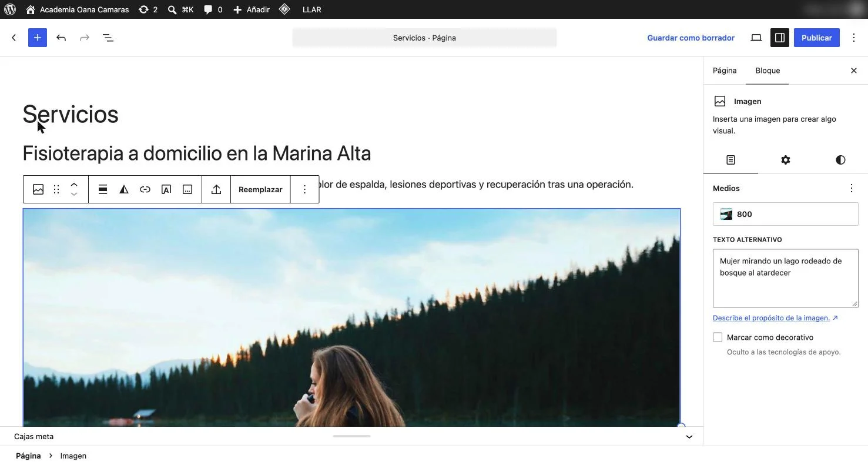Screen dimensions: 868x465
Task: Move the image block down
Action: click(x=74, y=195)
